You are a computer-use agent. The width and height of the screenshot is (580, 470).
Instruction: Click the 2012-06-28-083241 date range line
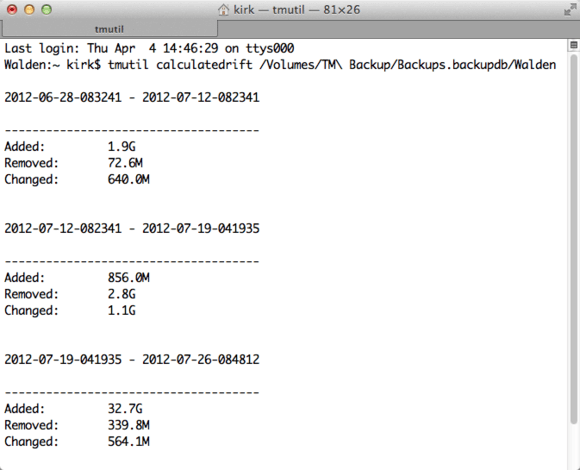click(x=132, y=98)
